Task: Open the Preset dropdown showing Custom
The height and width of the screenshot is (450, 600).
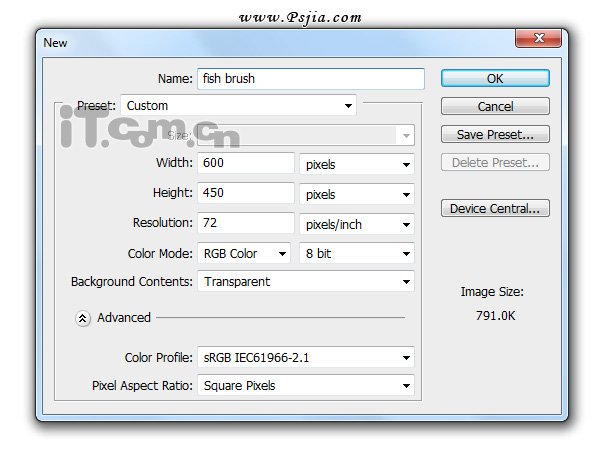Action: point(239,106)
